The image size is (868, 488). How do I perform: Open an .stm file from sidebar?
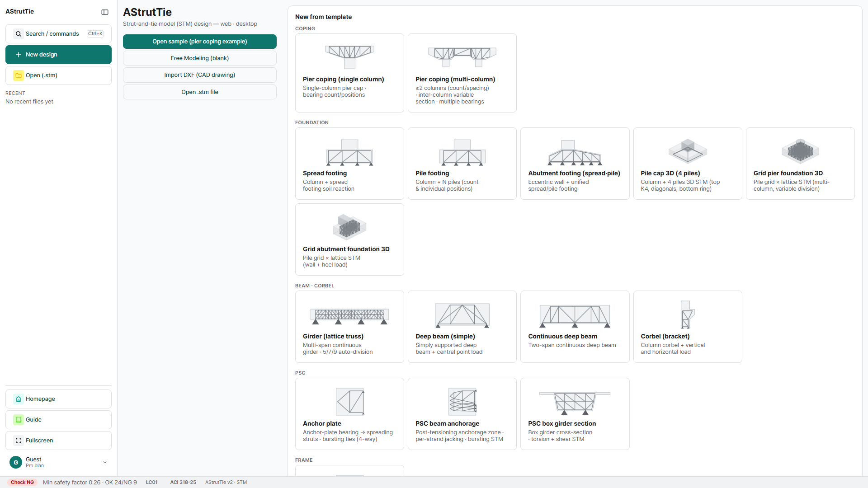[x=58, y=75]
